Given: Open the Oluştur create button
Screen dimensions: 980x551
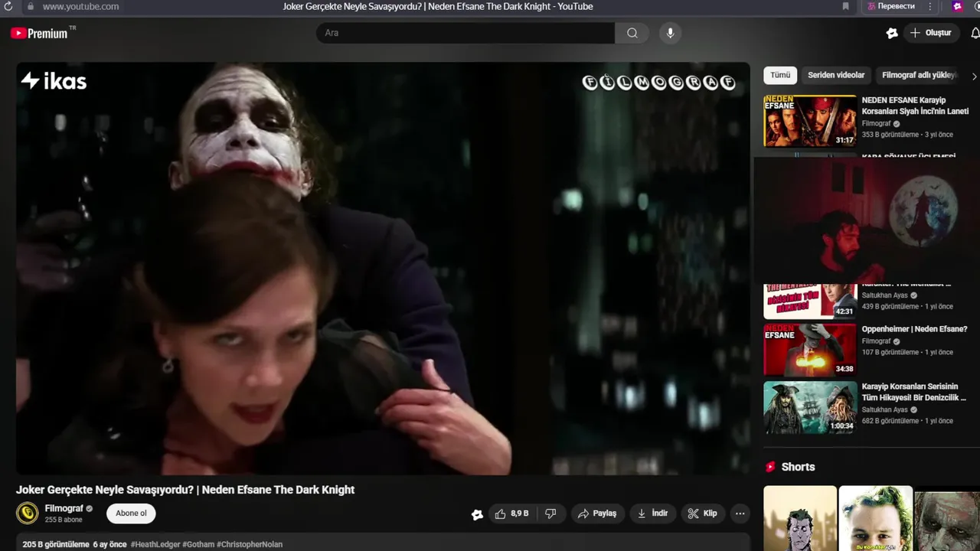Looking at the screenshot, I should 930,33.
